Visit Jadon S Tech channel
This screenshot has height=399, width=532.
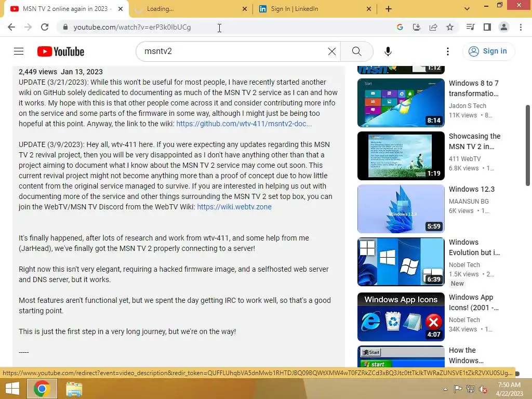[467, 106]
